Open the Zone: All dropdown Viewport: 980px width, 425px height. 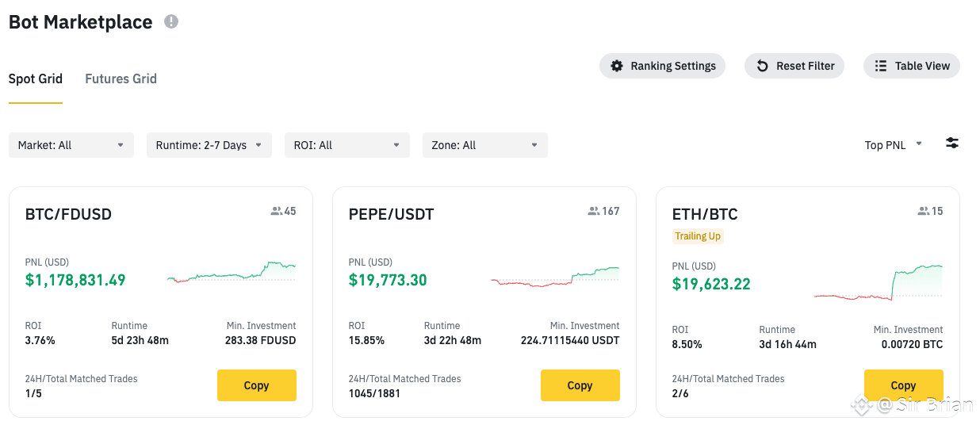point(484,145)
